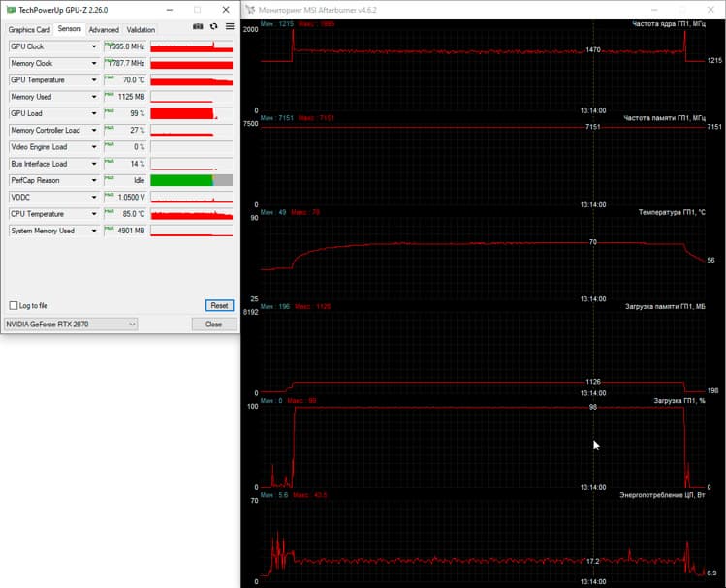726x588 pixels.
Task: Click the max indicator beside CPU Temperature reading
Action: 110,211
